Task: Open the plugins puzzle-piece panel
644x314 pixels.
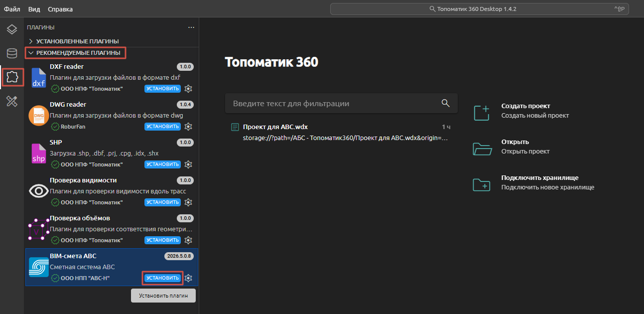Action: (12, 77)
